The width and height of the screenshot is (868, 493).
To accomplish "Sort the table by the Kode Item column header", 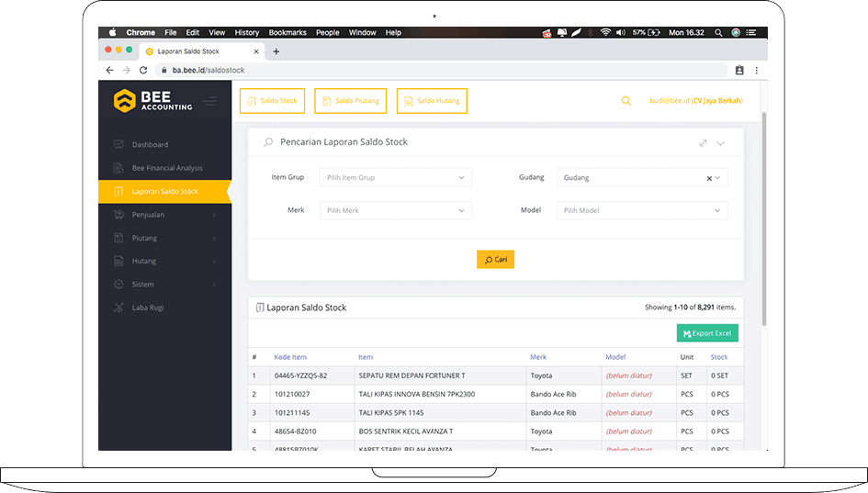I will pyautogui.click(x=290, y=357).
